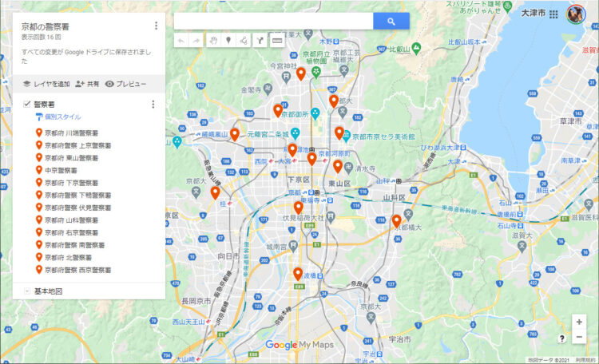Click 比叡山 green mountain icon
Viewport: 599px width, 364px height.
point(416,48)
